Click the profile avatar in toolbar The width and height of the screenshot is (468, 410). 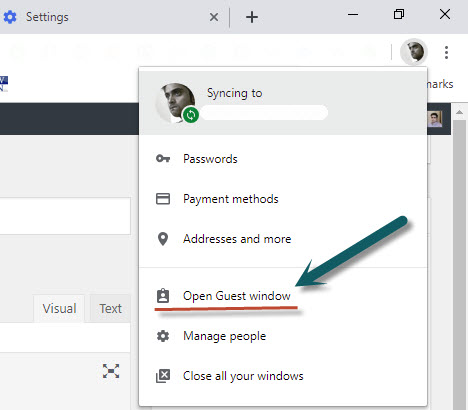(x=414, y=52)
